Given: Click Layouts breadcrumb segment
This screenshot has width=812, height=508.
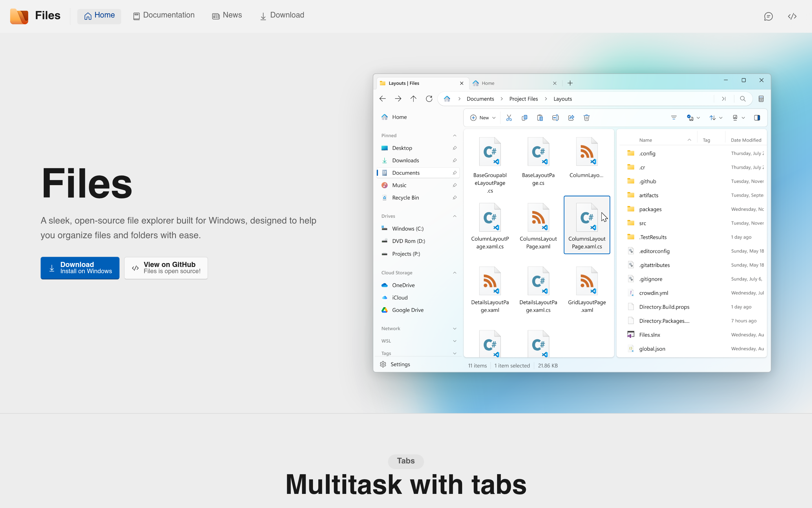Looking at the screenshot, I should click(563, 99).
